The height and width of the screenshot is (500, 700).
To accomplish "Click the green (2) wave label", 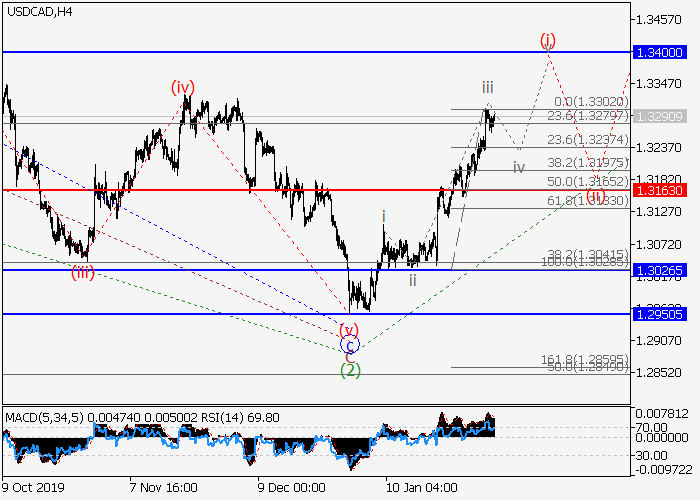I will tap(349, 370).
